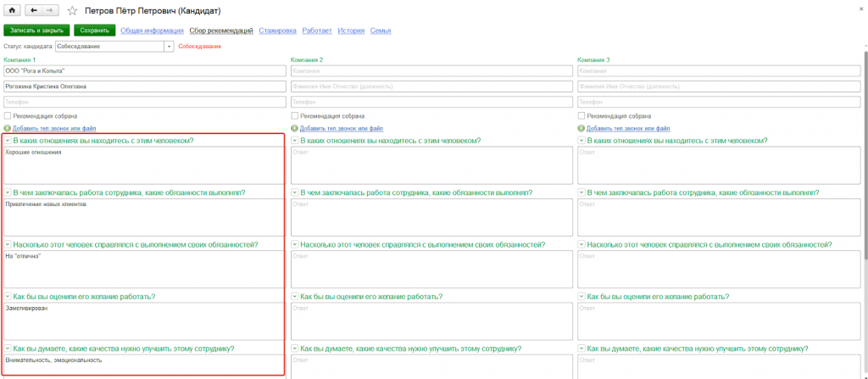
Task: Click empty Компания field under Компания 2
Action: click(x=431, y=71)
